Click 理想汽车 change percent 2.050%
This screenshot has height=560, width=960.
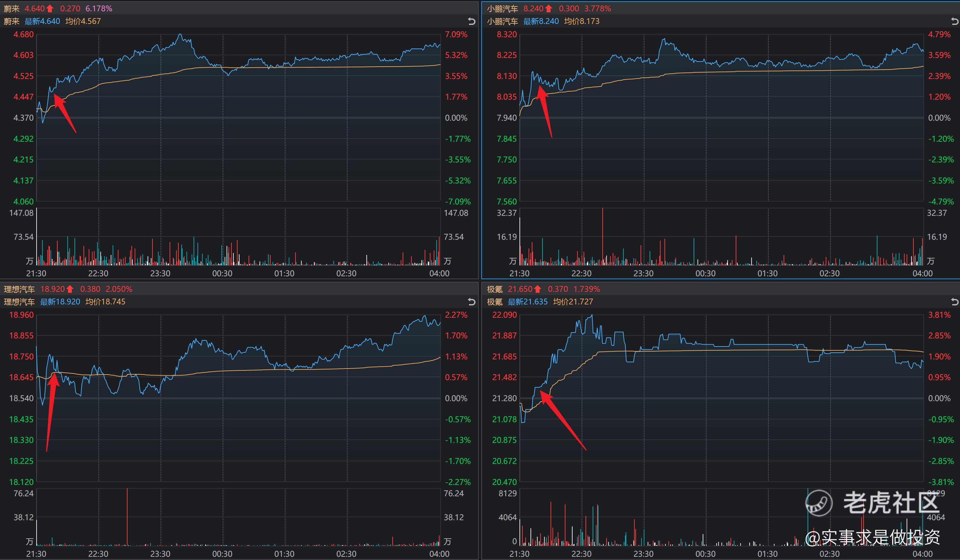(119, 289)
